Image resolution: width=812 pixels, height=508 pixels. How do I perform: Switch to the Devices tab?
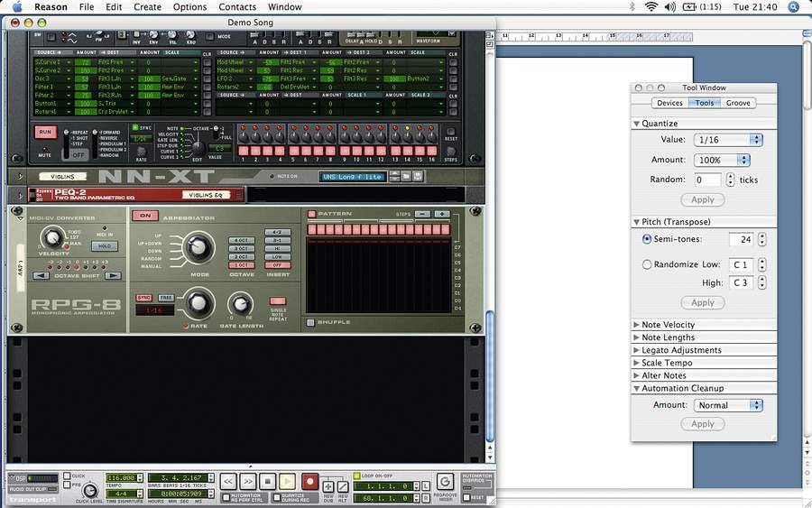(x=669, y=103)
